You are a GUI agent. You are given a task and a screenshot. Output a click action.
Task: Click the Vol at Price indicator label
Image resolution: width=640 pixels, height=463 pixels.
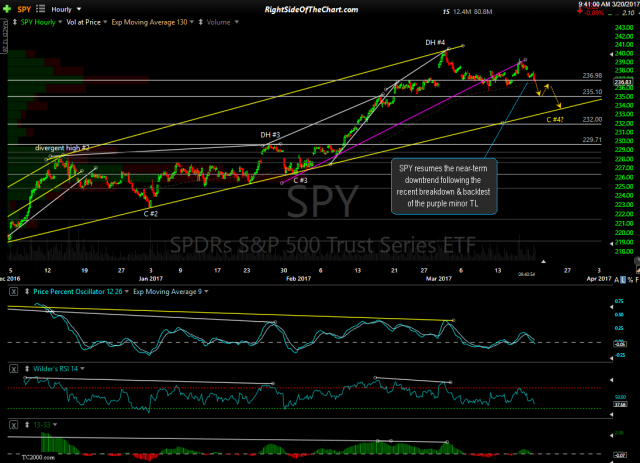click(x=83, y=22)
